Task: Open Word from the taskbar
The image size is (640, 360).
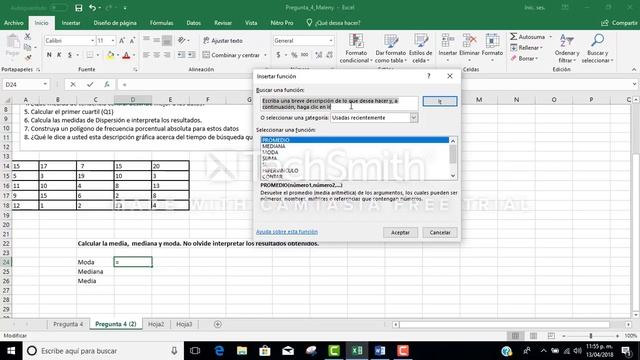Action: pos(380,351)
